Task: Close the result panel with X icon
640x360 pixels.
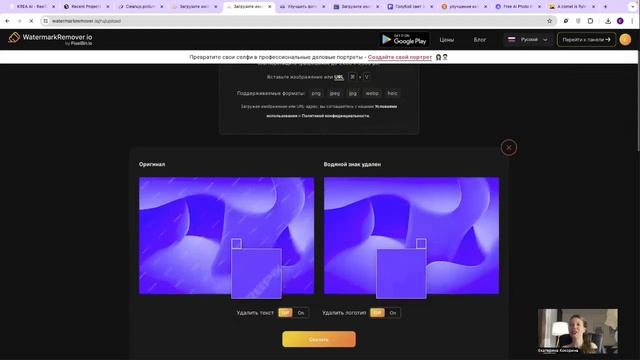Action: (x=509, y=147)
